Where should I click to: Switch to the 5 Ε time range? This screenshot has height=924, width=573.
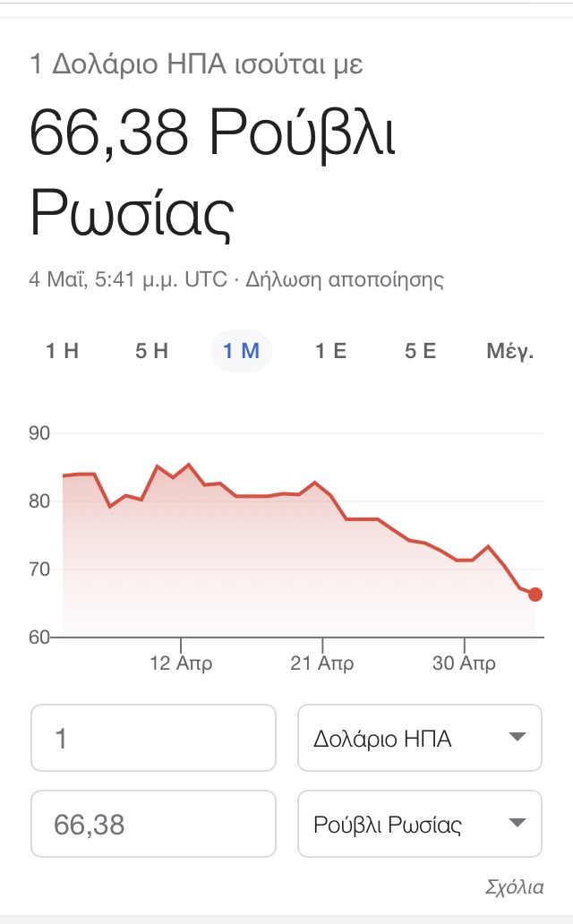click(x=420, y=351)
